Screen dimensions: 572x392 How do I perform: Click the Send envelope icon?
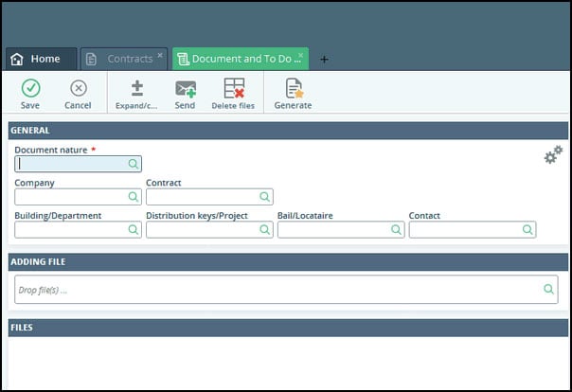[x=185, y=88]
